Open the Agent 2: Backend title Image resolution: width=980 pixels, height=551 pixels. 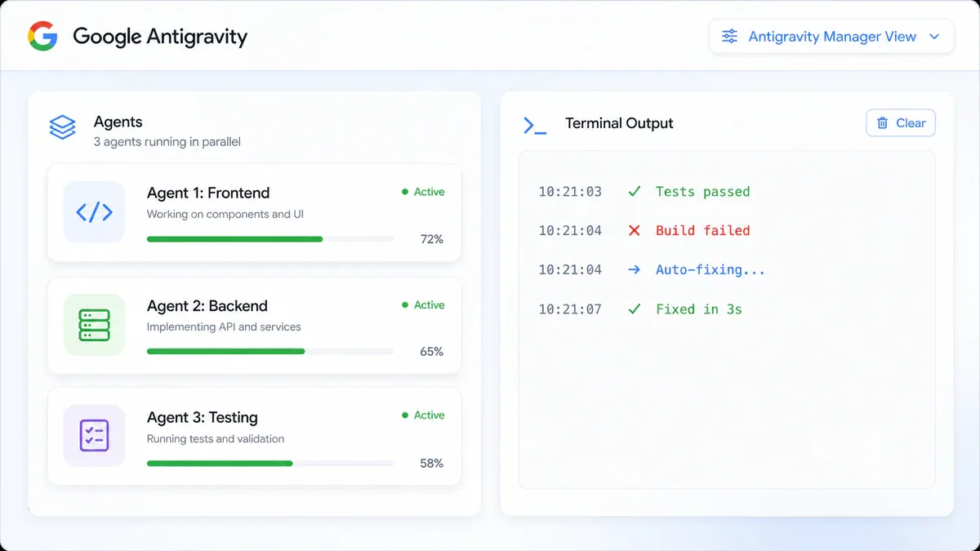click(x=207, y=306)
